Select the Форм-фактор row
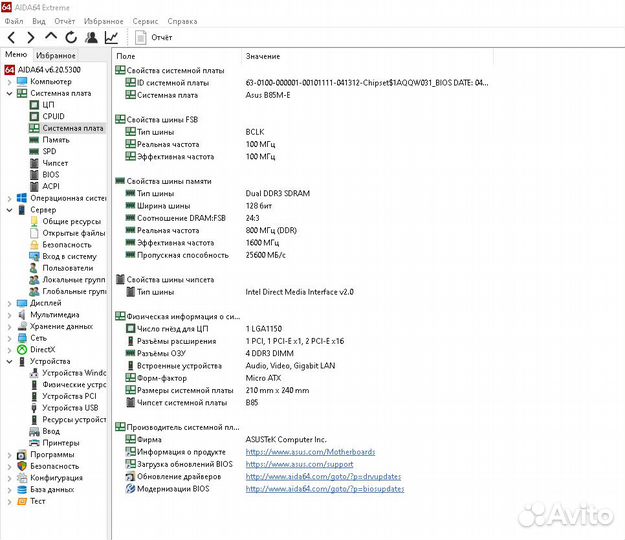This screenshot has height=540, width=625. coord(303,378)
